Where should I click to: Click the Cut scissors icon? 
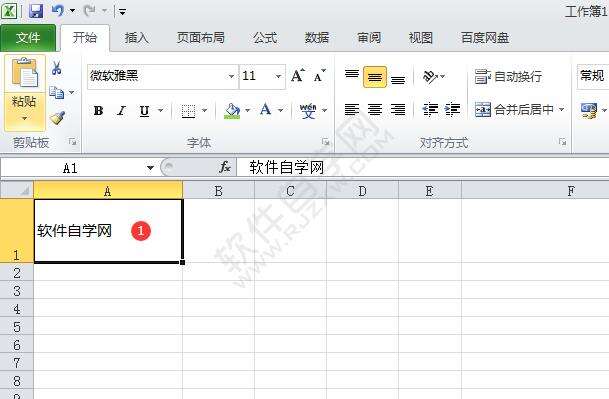[x=57, y=68]
